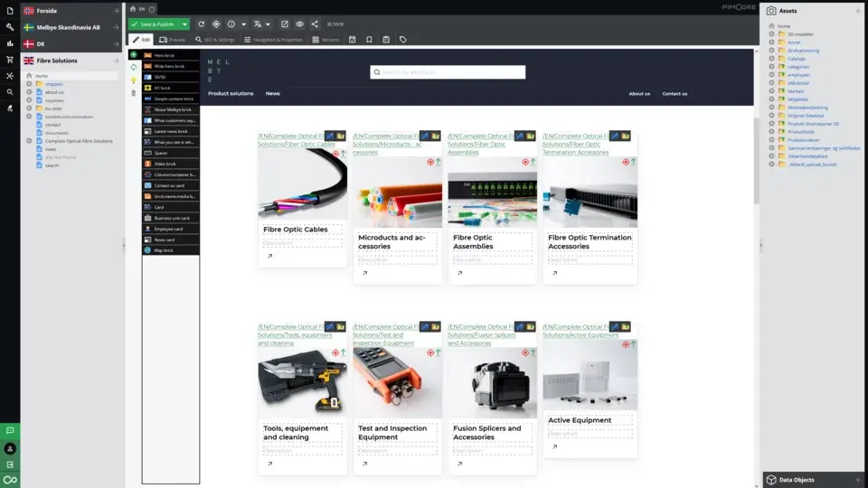
Task: Click the green refresh icon beside the brick list
Action: [134, 67]
